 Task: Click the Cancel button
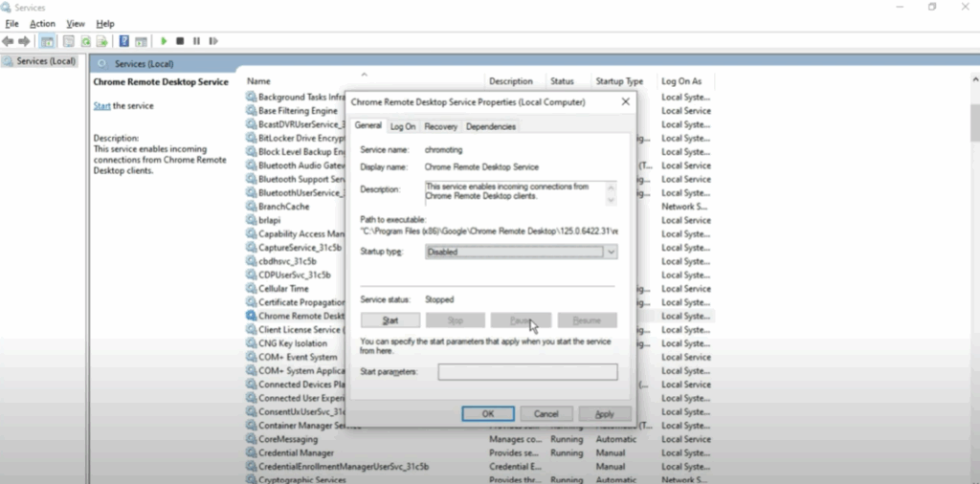click(x=546, y=413)
